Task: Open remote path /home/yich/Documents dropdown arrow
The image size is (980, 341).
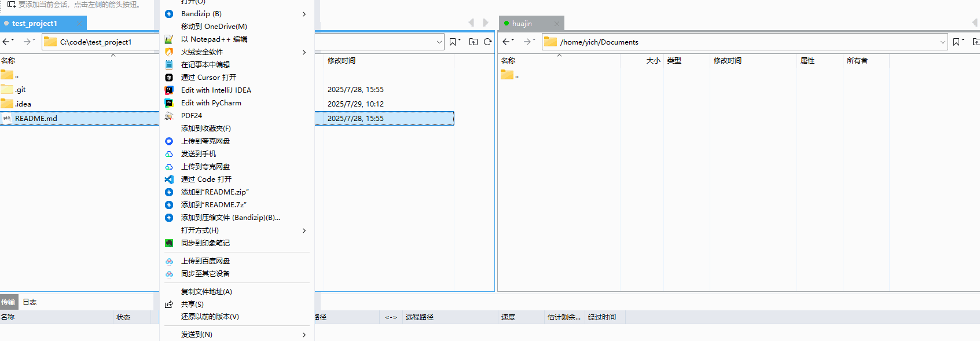Action: (x=942, y=42)
